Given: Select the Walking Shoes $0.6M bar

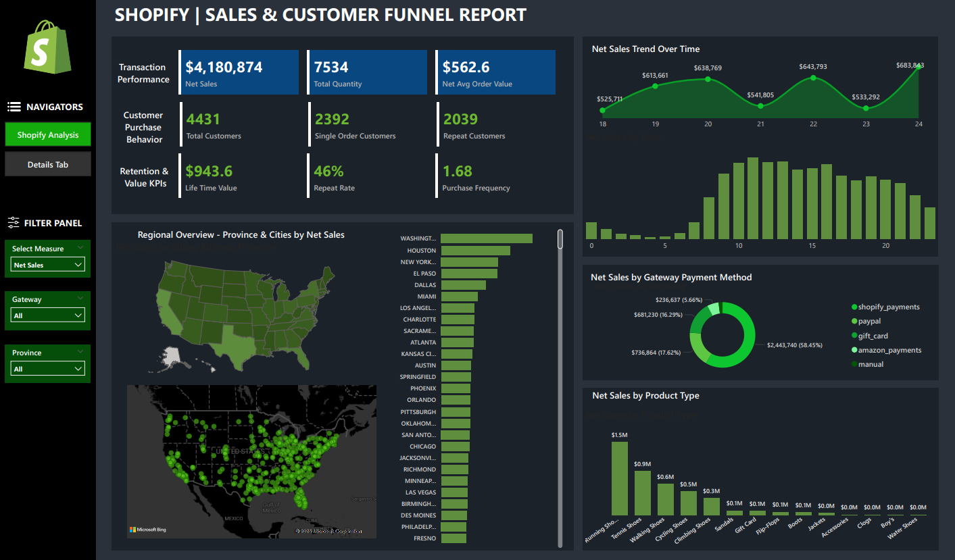Looking at the screenshot, I should tap(666, 499).
